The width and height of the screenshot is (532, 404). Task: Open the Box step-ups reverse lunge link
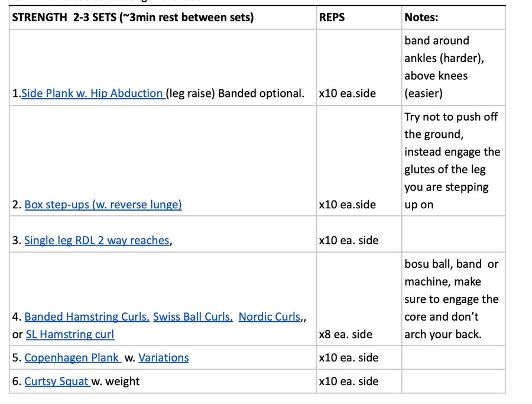tap(103, 205)
